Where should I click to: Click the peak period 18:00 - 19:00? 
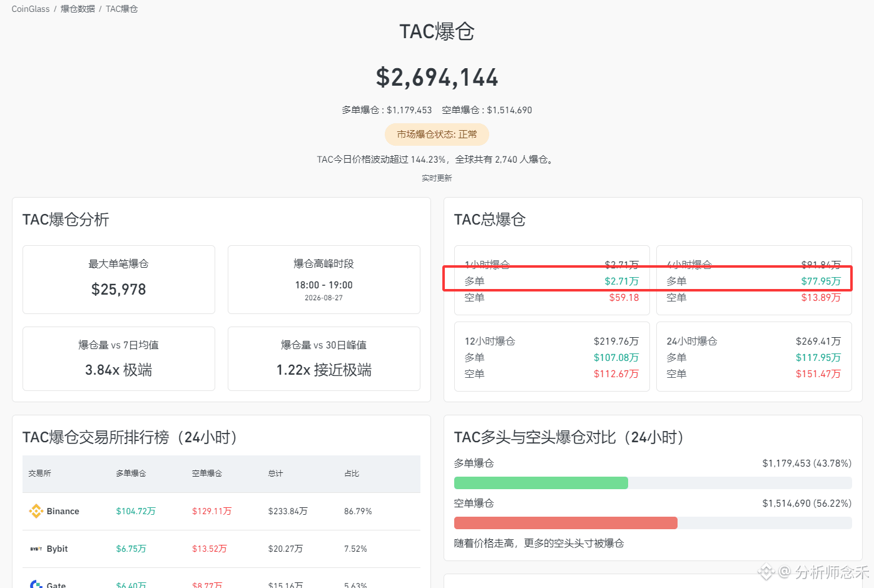click(x=324, y=285)
